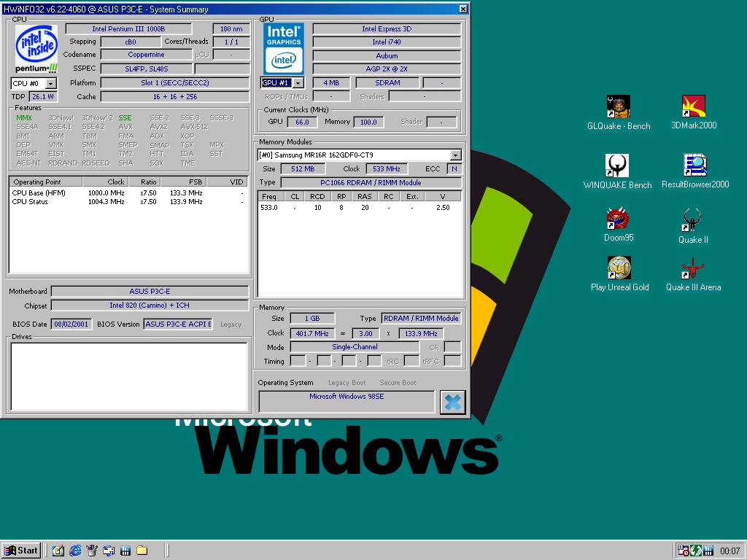
Task: Click the Clock column header in CPU table
Action: click(x=104, y=182)
